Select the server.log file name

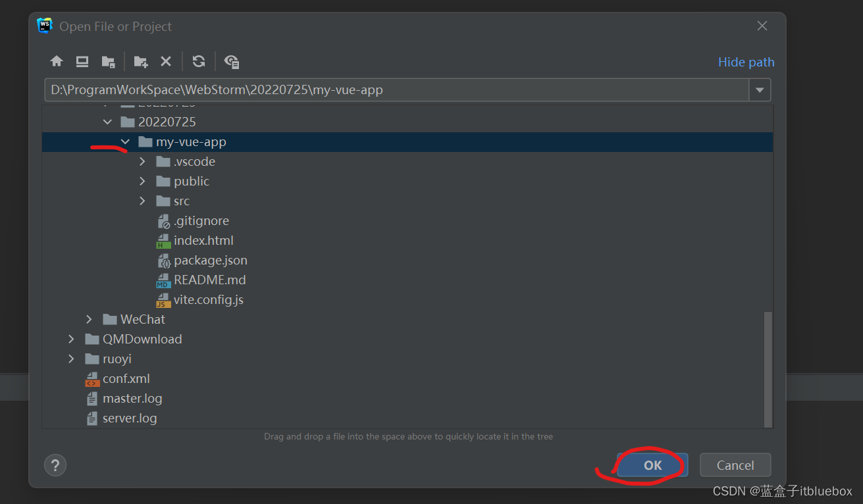click(x=130, y=418)
